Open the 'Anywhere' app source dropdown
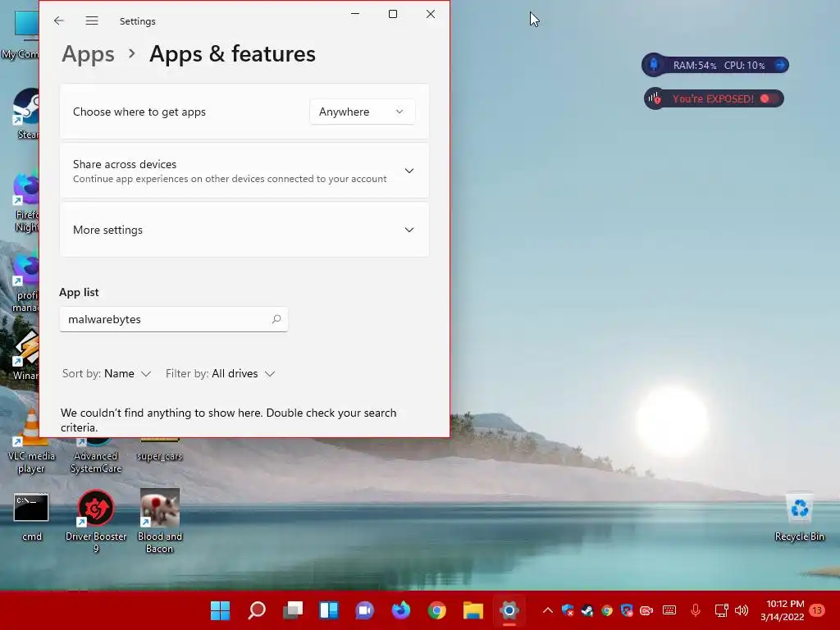The width and height of the screenshot is (840, 630). pos(362,112)
